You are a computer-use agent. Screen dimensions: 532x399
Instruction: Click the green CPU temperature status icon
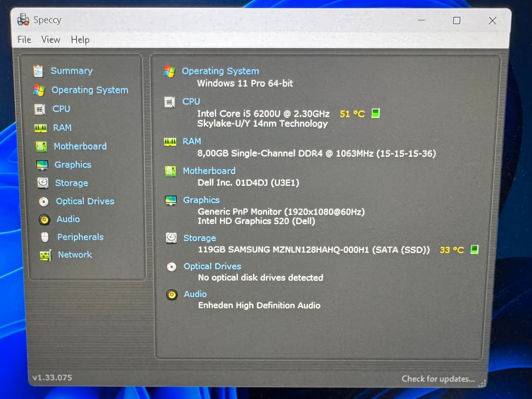pyautogui.click(x=375, y=113)
